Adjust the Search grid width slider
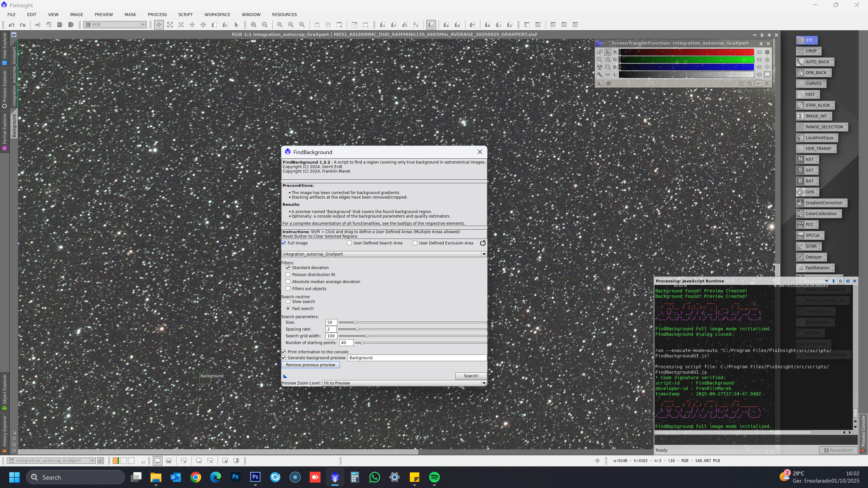The image size is (868, 488). pos(367,336)
